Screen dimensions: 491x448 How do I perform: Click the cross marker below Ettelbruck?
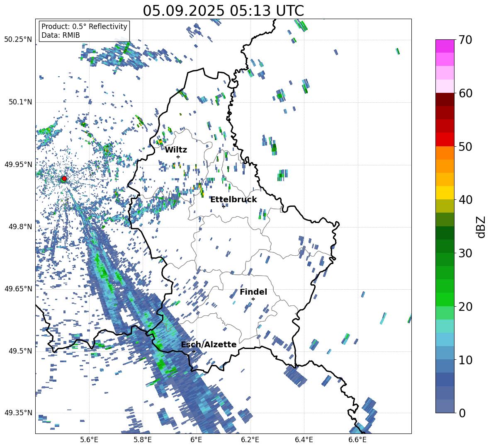pyautogui.click(x=224, y=206)
